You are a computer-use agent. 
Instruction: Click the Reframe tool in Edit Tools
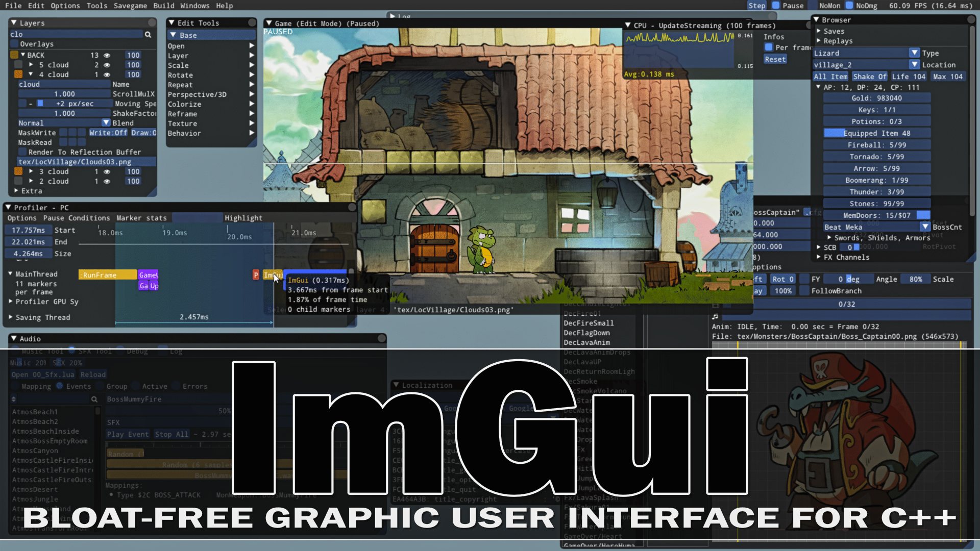(x=182, y=113)
